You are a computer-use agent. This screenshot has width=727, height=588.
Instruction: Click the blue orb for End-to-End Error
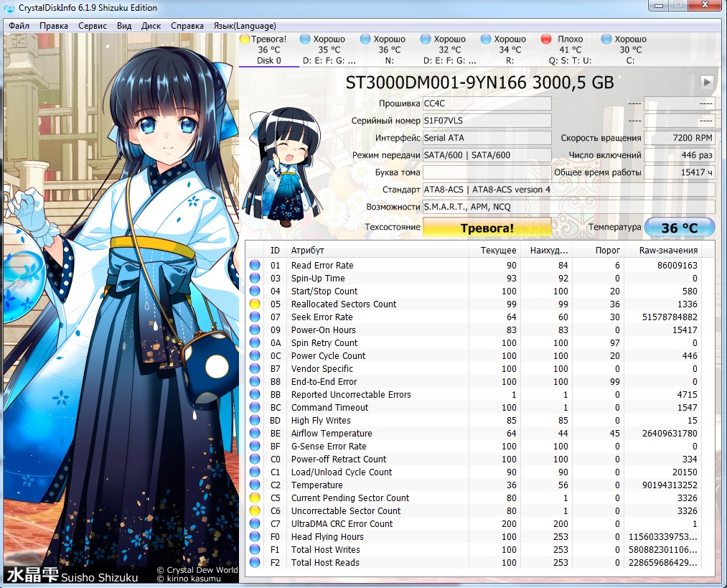pos(255,382)
